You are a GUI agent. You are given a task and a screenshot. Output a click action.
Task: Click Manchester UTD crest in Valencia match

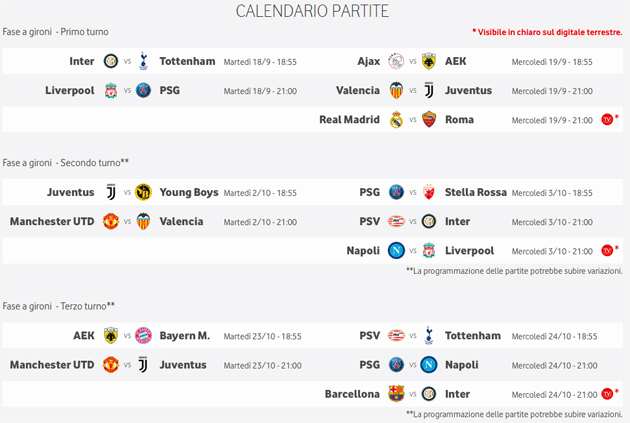(111, 221)
